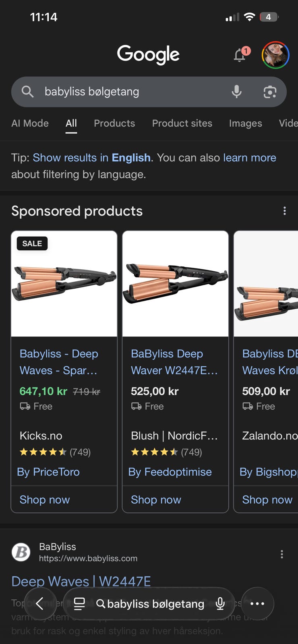Open the learn more link
The height and width of the screenshot is (644, 298).
coord(250,157)
